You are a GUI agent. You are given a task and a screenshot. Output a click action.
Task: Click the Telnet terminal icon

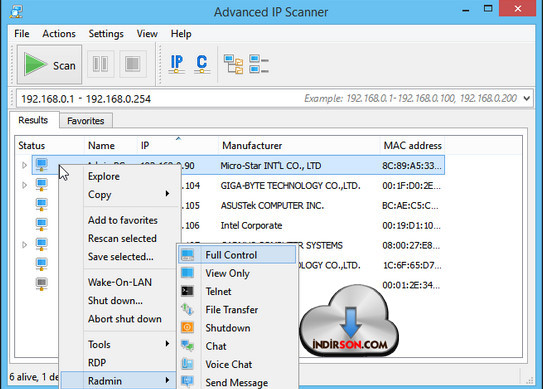point(188,291)
